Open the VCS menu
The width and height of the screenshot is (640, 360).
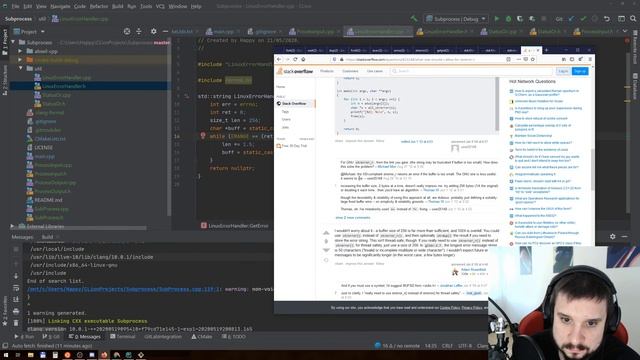point(160,7)
